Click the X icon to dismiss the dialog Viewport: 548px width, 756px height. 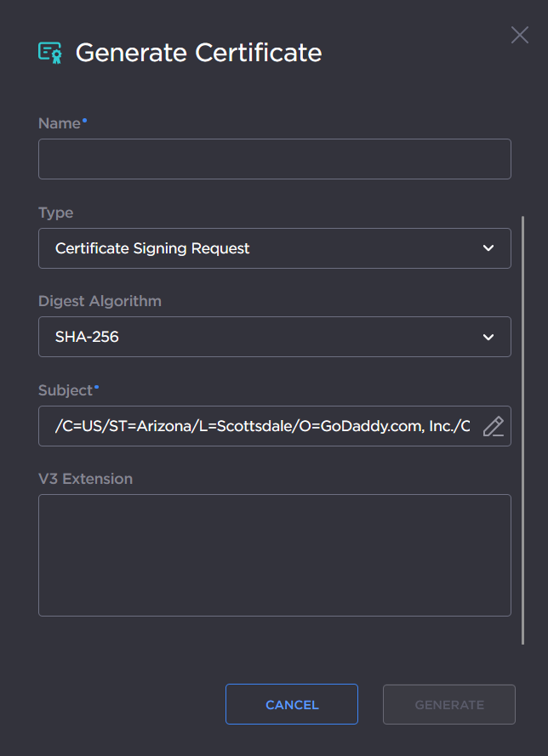tap(520, 35)
